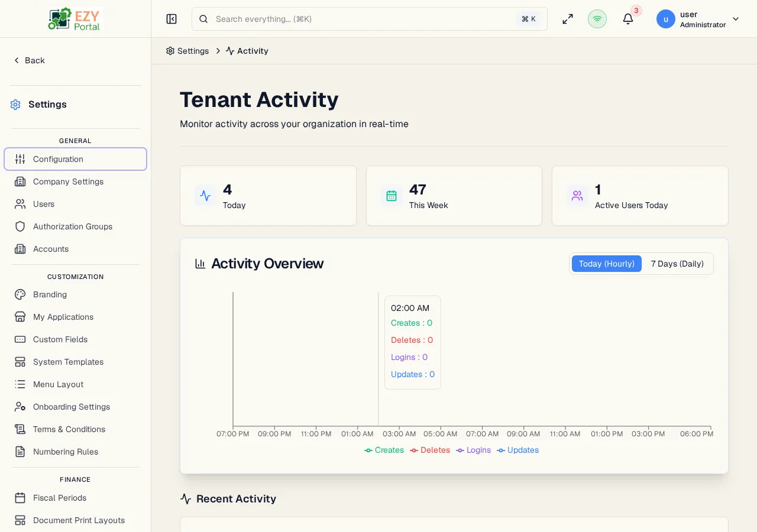757x532 pixels.
Task: Toggle Creates series in chart legend
Action: pyautogui.click(x=384, y=450)
